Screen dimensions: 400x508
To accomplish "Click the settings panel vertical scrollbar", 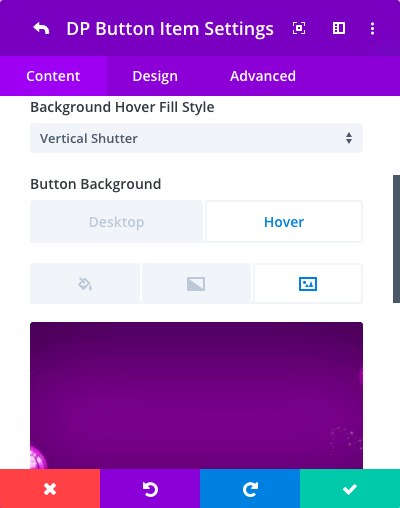I will 396,239.
